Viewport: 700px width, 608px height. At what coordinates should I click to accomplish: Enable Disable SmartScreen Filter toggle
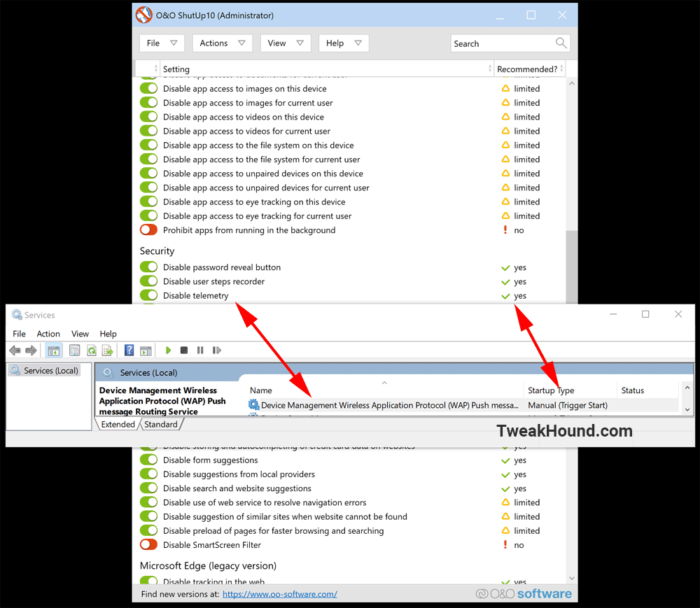[x=148, y=544]
